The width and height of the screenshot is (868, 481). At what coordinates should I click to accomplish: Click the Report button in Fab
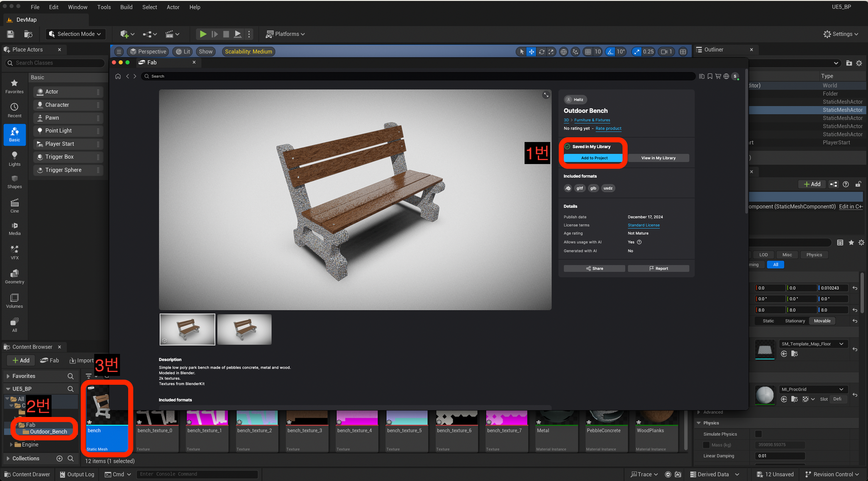[658, 269]
